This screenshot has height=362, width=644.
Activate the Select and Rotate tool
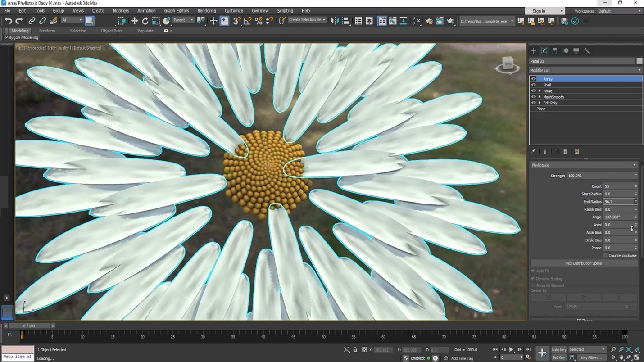[x=145, y=21]
